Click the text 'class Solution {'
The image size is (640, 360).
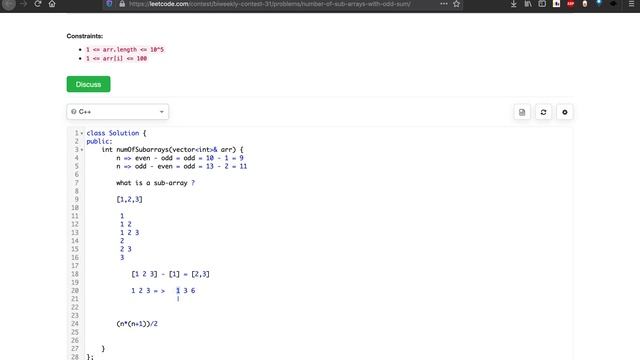pyautogui.click(x=116, y=133)
